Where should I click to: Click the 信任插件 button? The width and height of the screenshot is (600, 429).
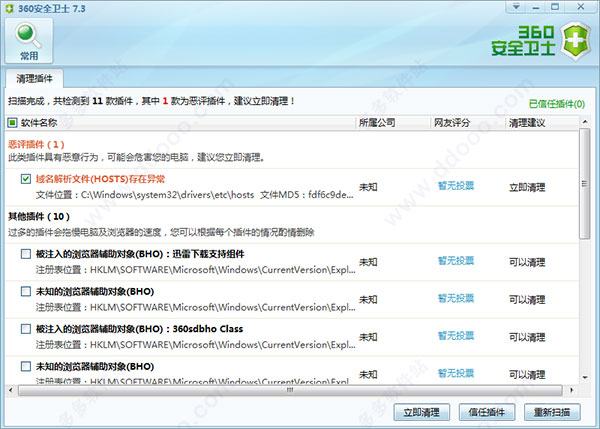pos(487,412)
